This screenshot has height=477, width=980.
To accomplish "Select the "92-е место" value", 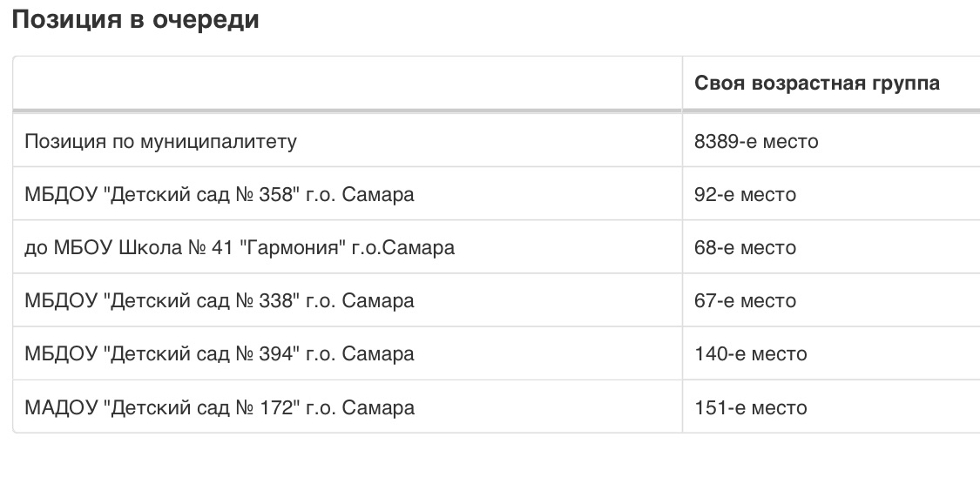I will tap(745, 195).
